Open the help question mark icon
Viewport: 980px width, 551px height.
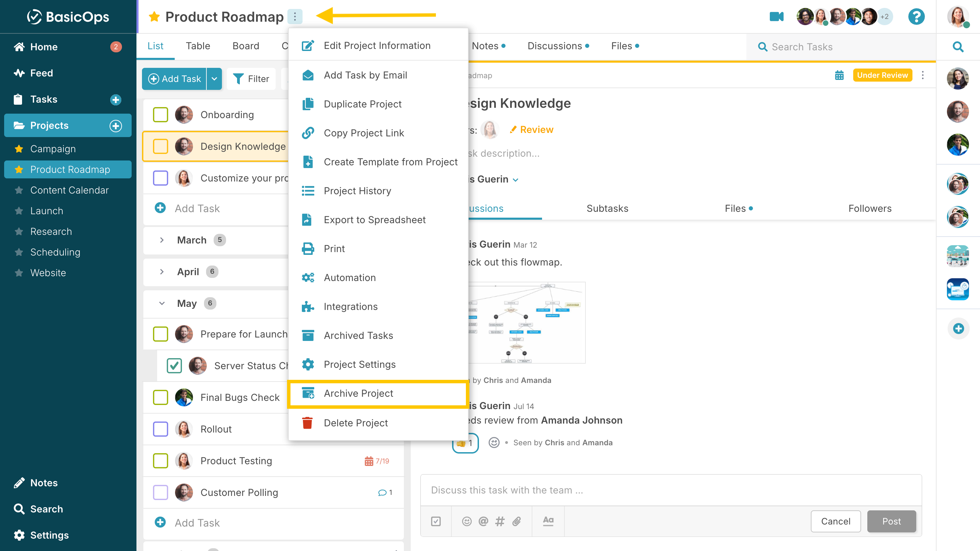tap(917, 16)
